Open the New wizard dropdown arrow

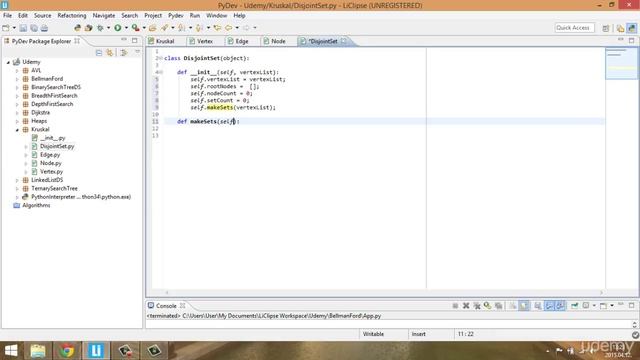[x=14, y=28]
